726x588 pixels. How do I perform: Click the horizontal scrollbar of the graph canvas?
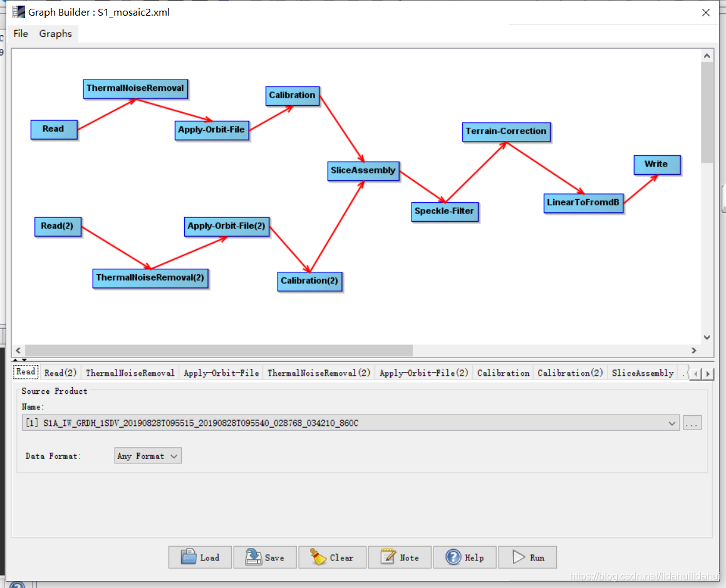pos(219,350)
